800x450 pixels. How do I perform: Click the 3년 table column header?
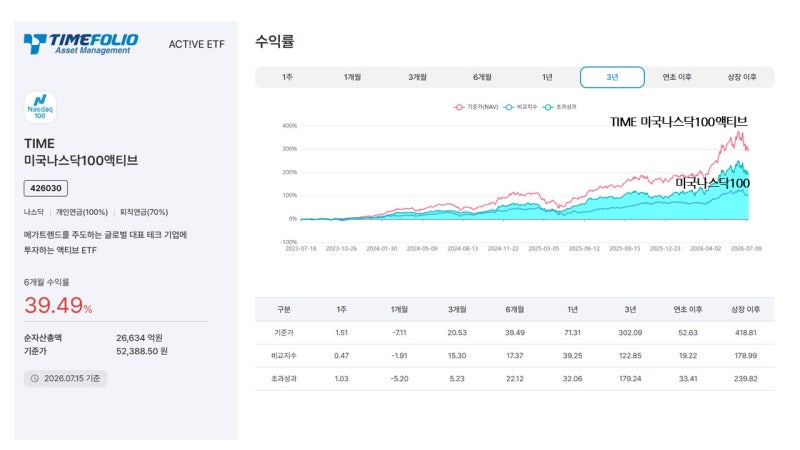[630, 310]
